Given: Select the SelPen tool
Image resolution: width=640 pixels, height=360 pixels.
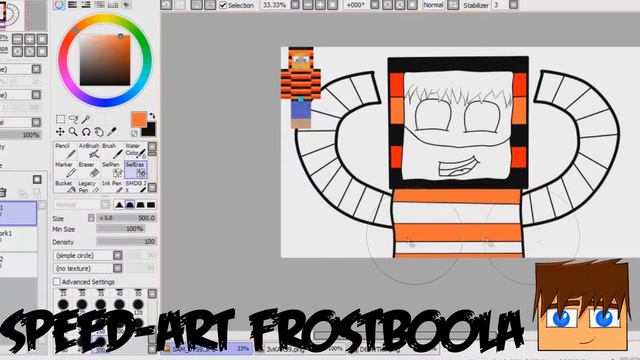Looking at the screenshot, I should [112, 169].
